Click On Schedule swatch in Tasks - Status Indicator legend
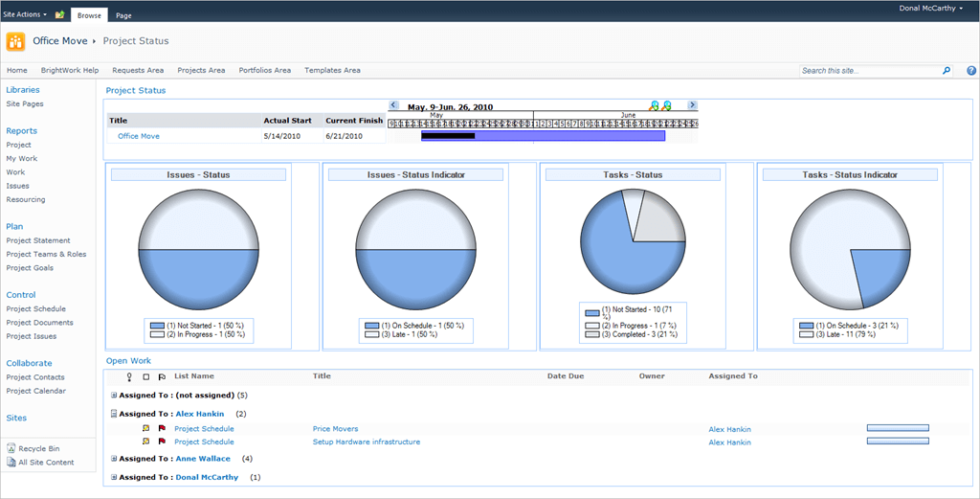The width and height of the screenshot is (980, 499). point(808,326)
